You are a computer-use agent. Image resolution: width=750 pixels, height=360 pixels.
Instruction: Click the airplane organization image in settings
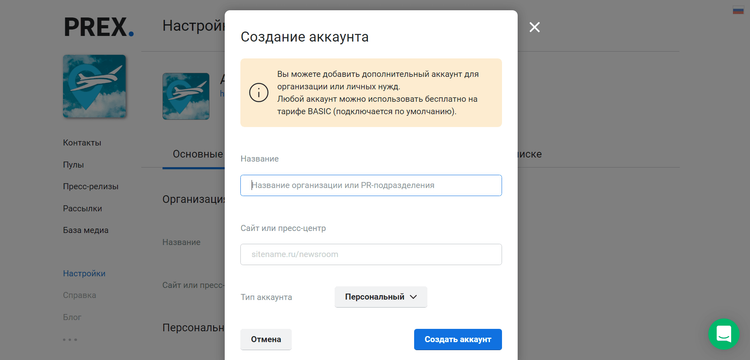(186, 96)
